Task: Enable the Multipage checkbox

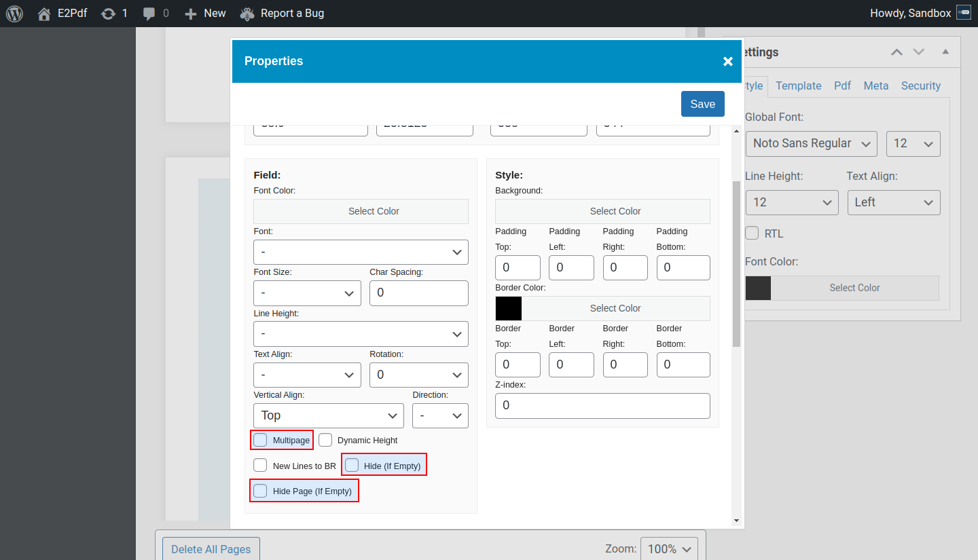Action: point(261,440)
